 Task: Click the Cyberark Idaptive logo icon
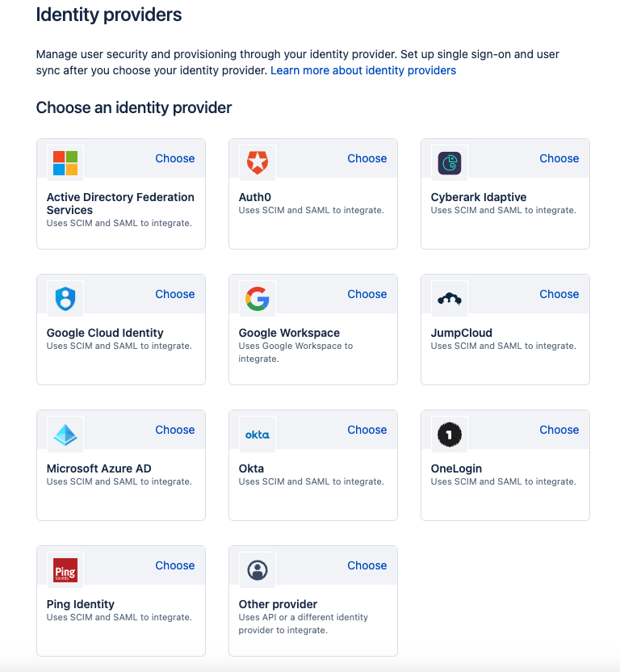(449, 163)
